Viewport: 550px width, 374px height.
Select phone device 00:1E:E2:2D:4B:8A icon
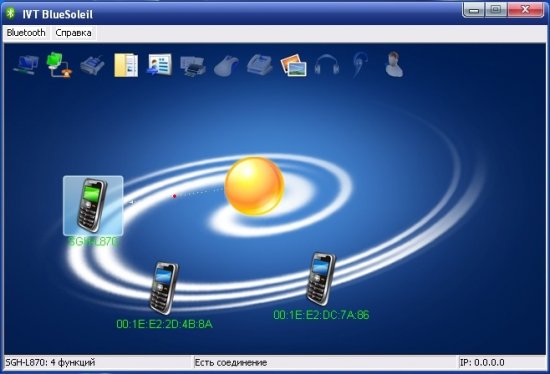163,288
